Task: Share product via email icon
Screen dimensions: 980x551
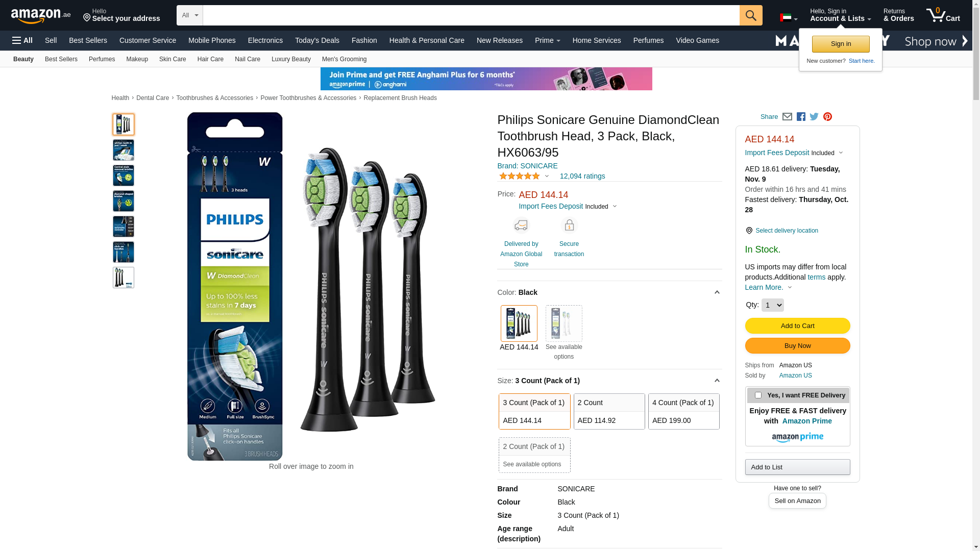Action: click(x=787, y=117)
